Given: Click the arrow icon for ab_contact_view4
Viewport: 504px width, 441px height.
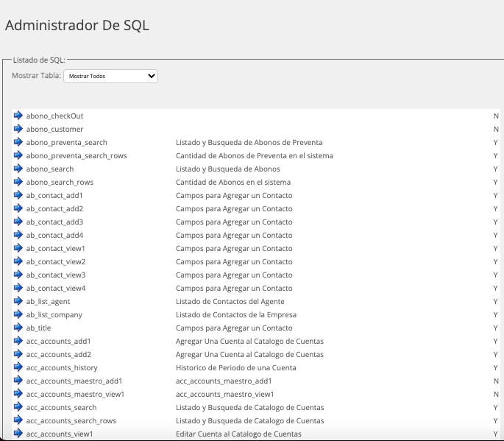Looking at the screenshot, I should (x=18, y=288).
